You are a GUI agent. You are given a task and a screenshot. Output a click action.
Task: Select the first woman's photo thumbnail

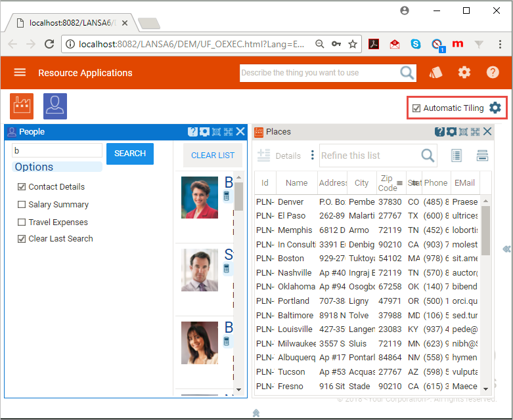pos(200,198)
